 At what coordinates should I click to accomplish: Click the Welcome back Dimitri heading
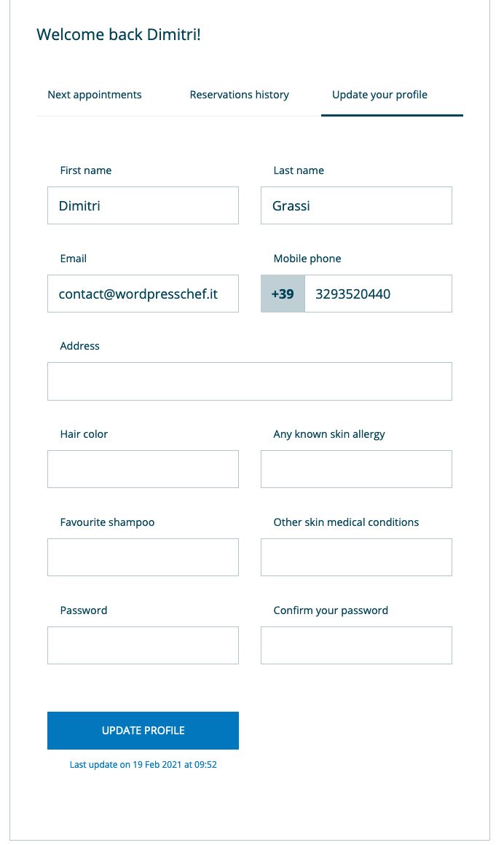click(x=118, y=34)
